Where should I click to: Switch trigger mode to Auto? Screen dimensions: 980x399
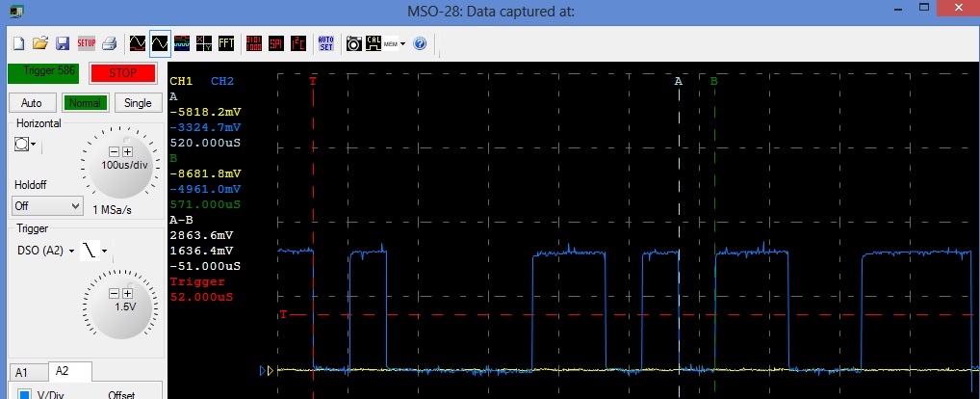click(x=32, y=103)
